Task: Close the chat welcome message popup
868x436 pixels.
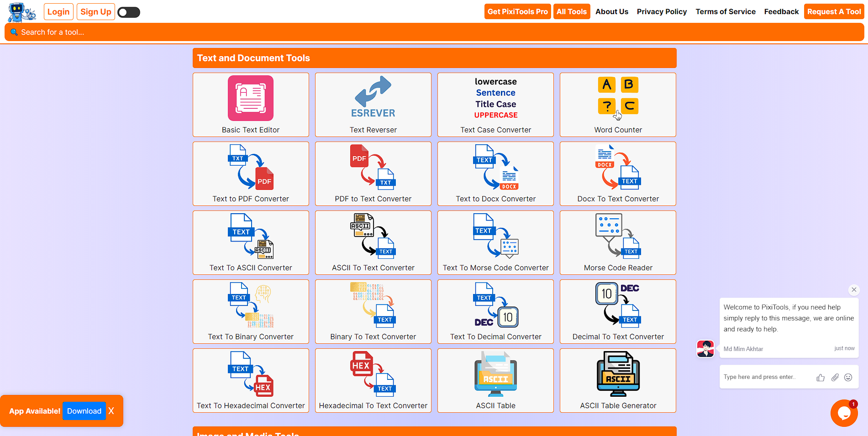Action: [854, 289]
